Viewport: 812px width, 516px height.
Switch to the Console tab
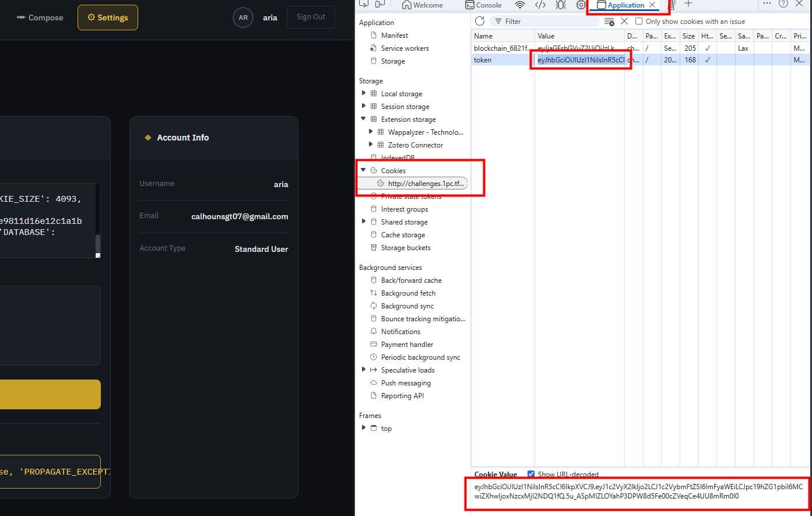pos(483,5)
